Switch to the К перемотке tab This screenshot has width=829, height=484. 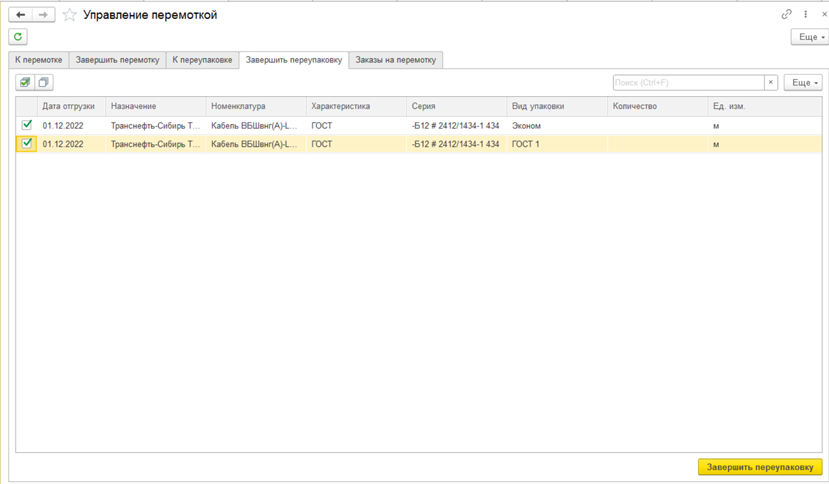(39, 60)
